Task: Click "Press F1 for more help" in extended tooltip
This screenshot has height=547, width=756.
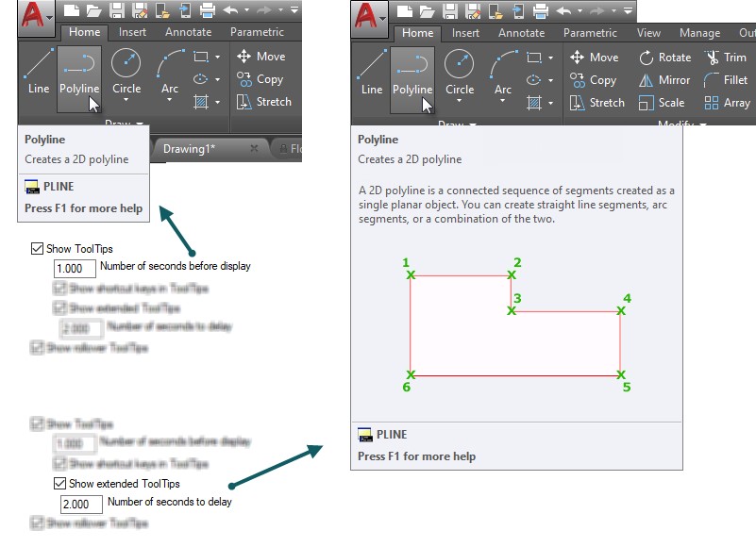Action: (416, 456)
